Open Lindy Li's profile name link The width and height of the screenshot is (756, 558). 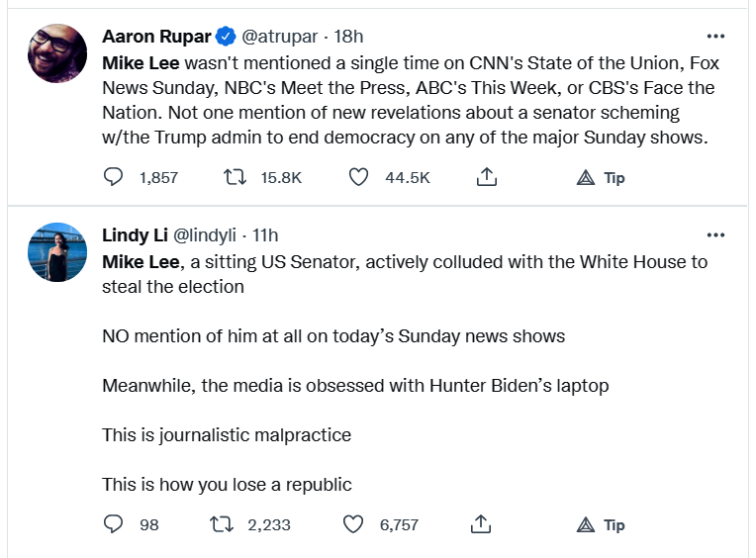click(136, 235)
